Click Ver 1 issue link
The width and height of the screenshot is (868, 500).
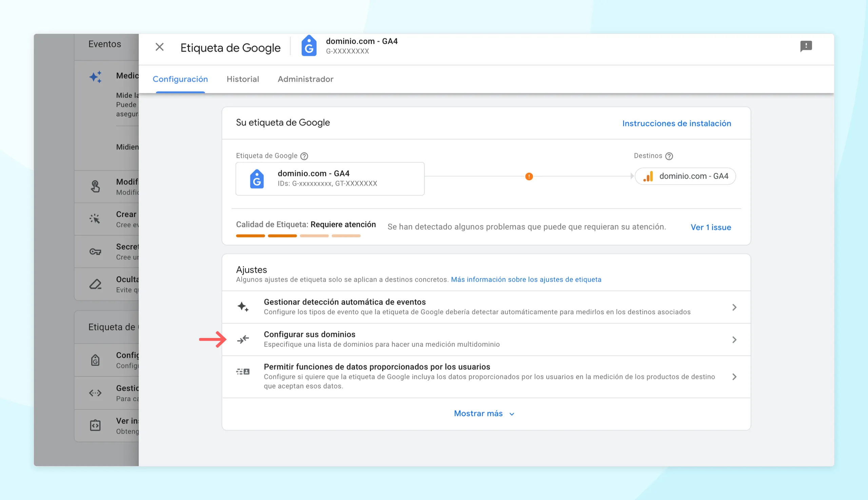pyautogui.click(x=711, y=227)
